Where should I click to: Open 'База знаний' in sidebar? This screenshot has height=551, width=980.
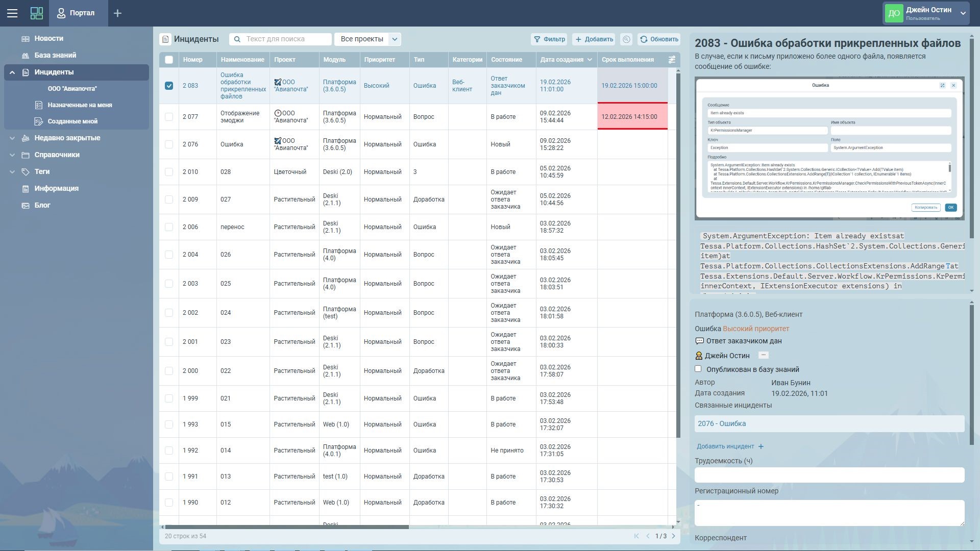(x=55, y=55)
